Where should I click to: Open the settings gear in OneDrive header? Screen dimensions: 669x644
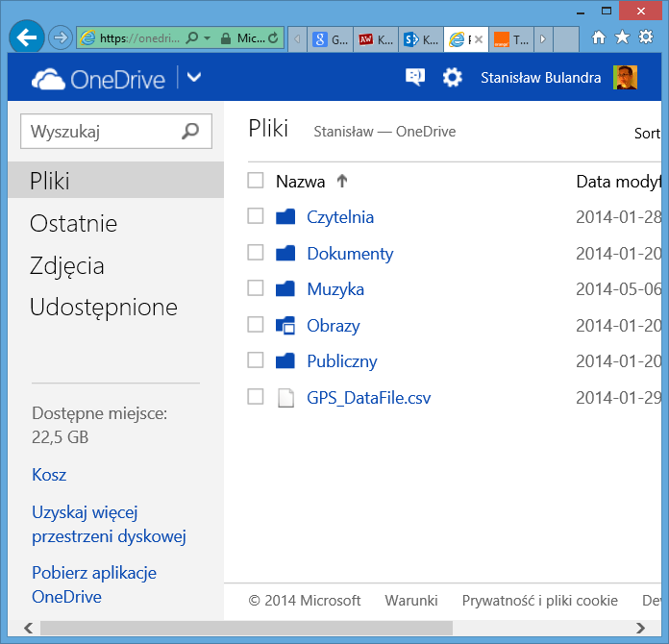[x=453, y=78]
